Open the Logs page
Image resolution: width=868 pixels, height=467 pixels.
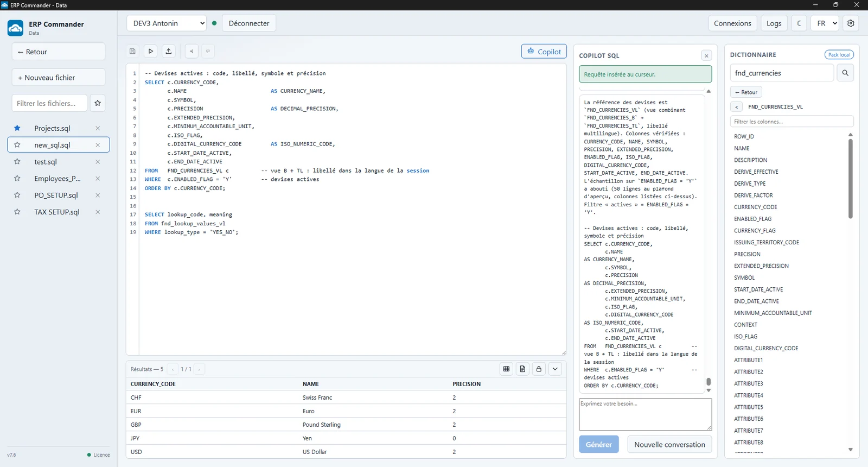tap(774, 23)
